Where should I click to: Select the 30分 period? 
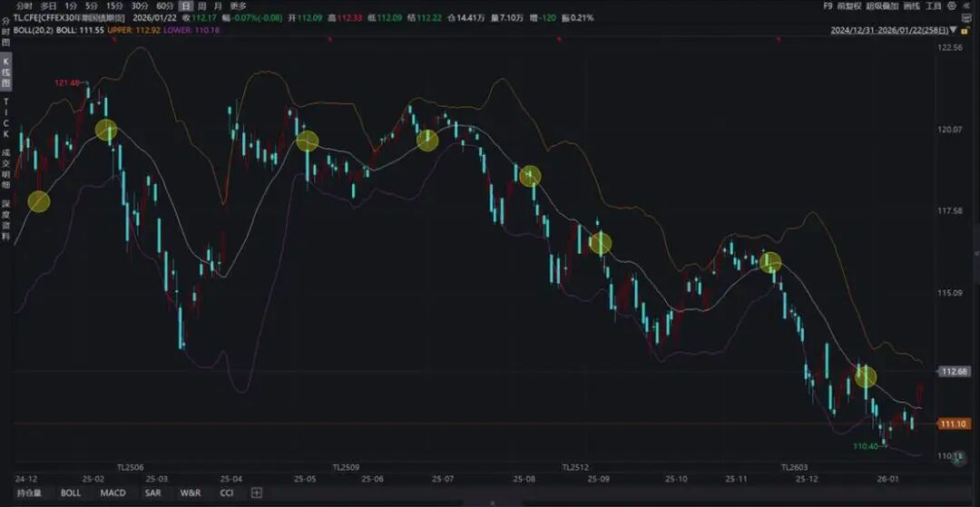tap(140, 5)
